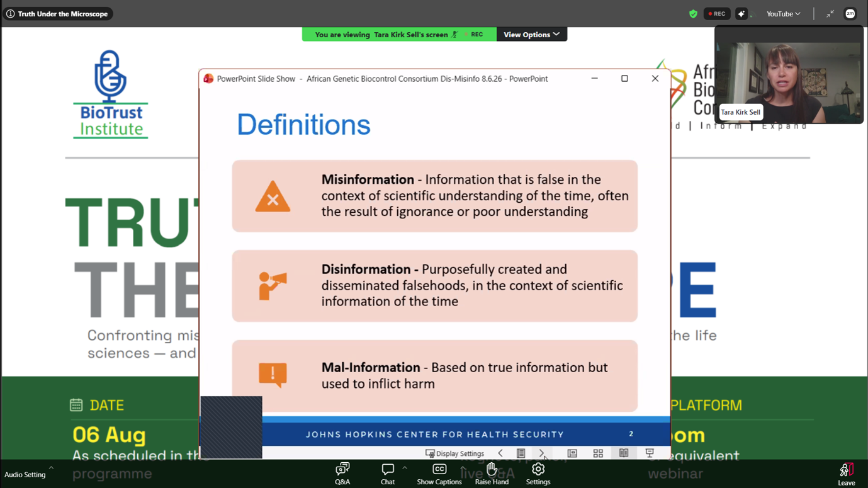Turn on Show Captions

[439, 474]
